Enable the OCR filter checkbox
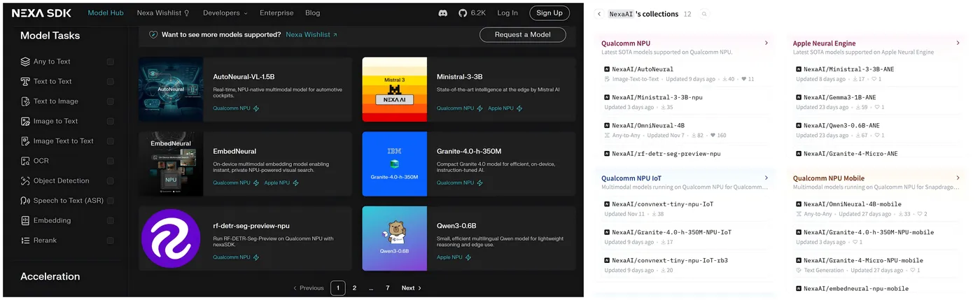 pos(111,161)
